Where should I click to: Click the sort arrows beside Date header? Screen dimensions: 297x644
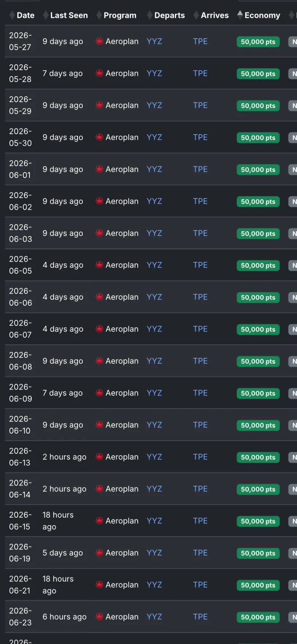click(x=12, y=15)
